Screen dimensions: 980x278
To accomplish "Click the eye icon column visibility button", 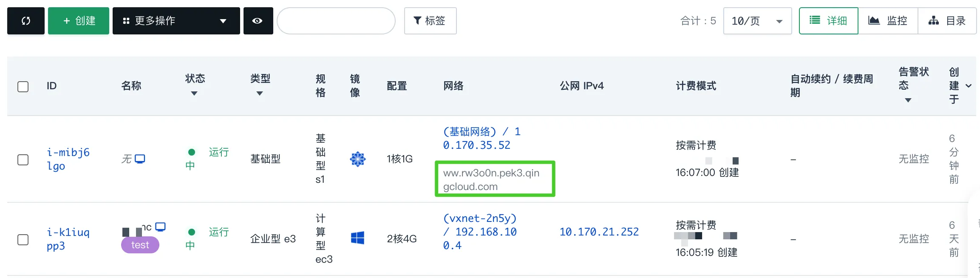I will [x=258, y=21].
